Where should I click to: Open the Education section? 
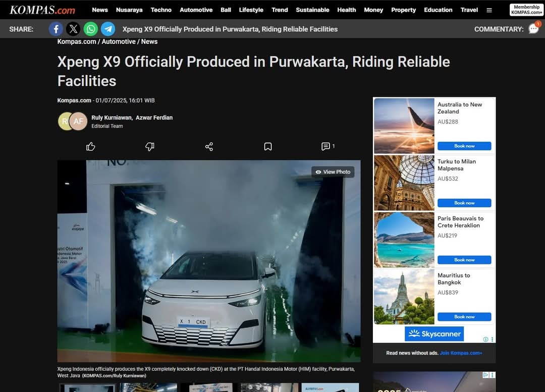click(x=438, y=10)
